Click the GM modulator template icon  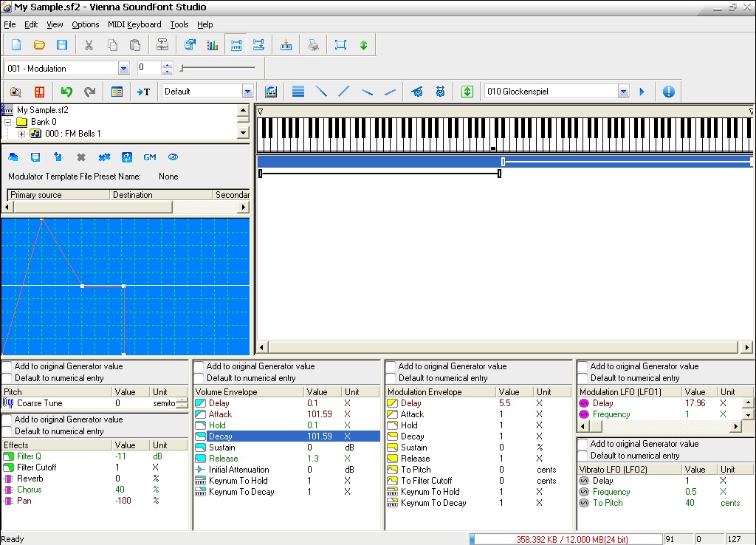(150, 157)
